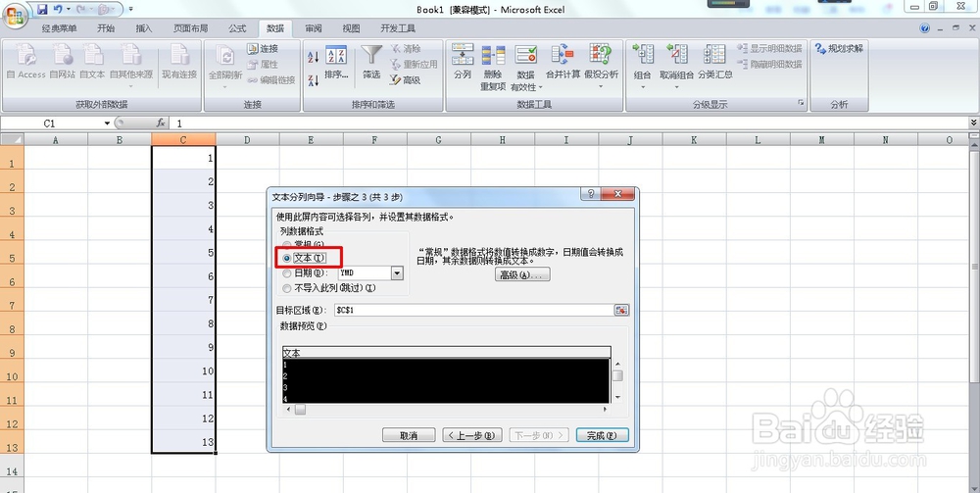Open Outline (分级显示) dialog launcher
The width and height of the screenshot is (980, 493).
pyautogui.click(x=802, y=103)
